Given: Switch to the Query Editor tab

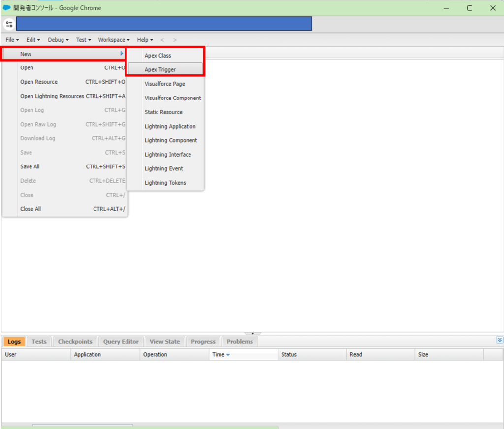Looking at the screenshot, I should pyautogui.click(x=121, y=341).
